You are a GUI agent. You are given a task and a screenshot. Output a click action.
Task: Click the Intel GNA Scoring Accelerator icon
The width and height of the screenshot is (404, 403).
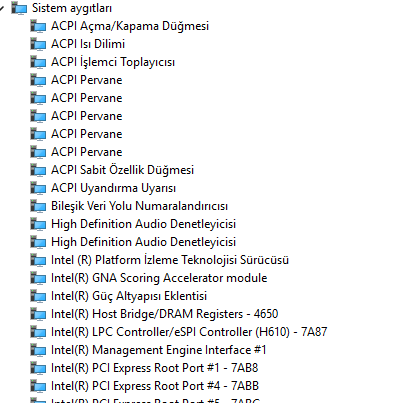[38, 278]
